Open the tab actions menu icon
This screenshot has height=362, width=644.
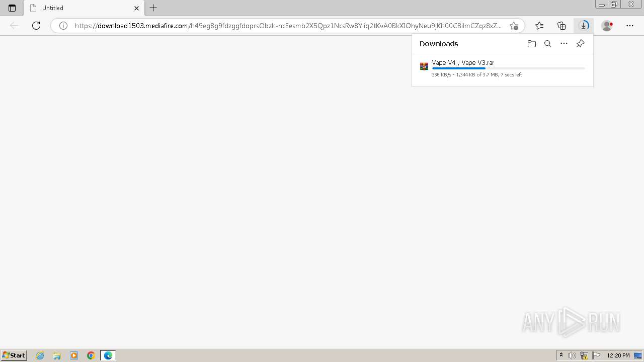click(x=12, y=8)
